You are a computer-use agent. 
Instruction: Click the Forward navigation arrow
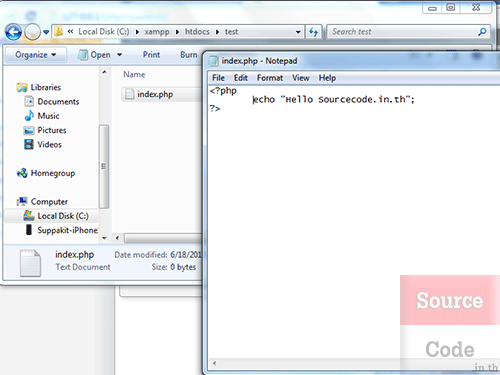click(x=33, y=32)
